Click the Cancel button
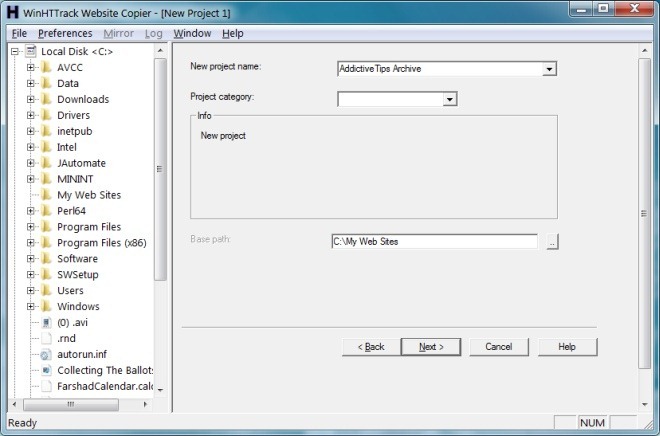The image size is (660, 436). 499,347
